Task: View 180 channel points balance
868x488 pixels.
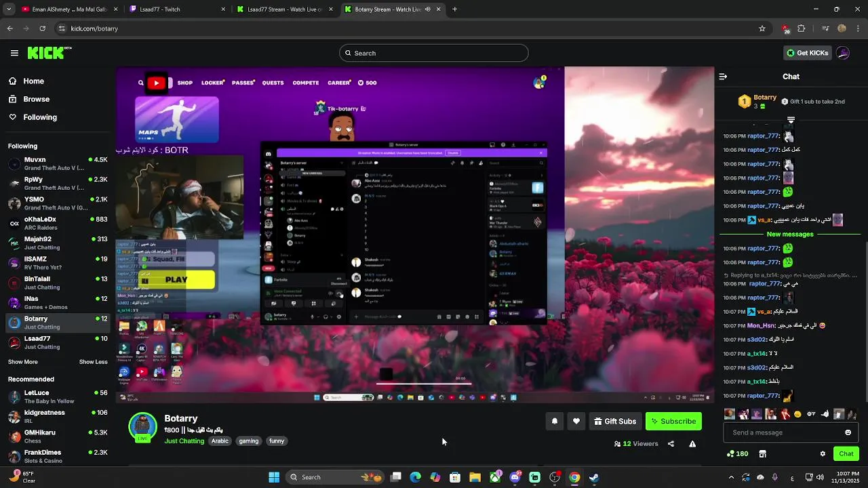Action: 737,453
